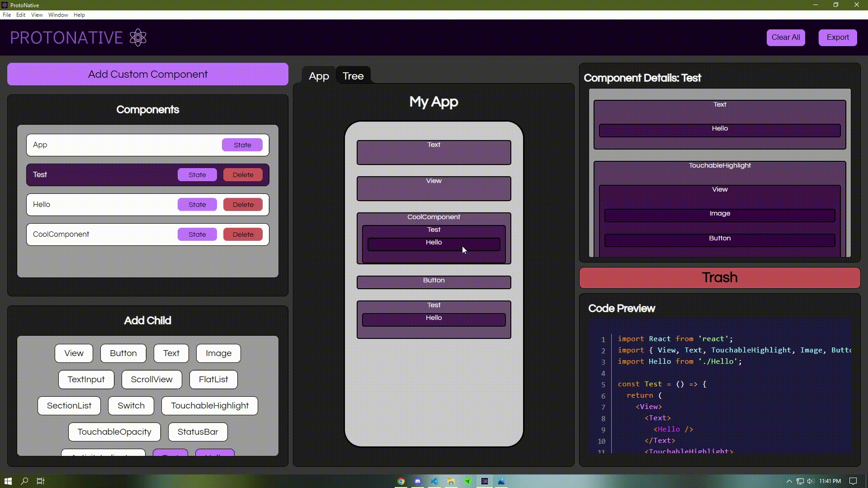Click the Clear All button
The width and height of the screenshot is (868, 488).
(785, 38)
